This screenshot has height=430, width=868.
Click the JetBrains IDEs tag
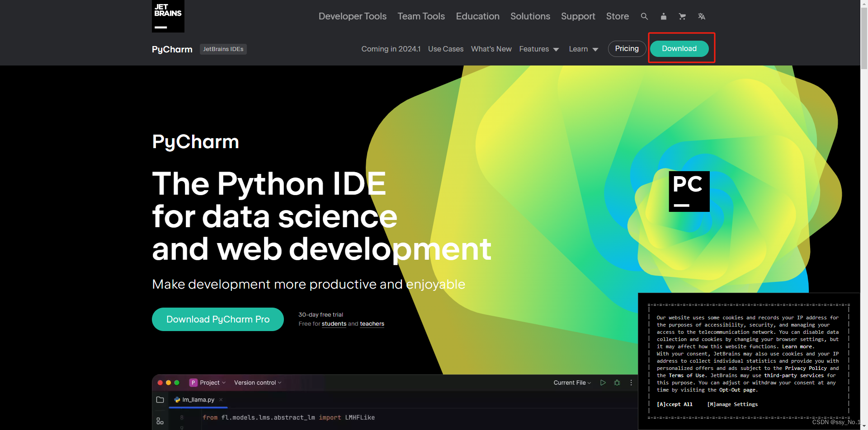223,49
